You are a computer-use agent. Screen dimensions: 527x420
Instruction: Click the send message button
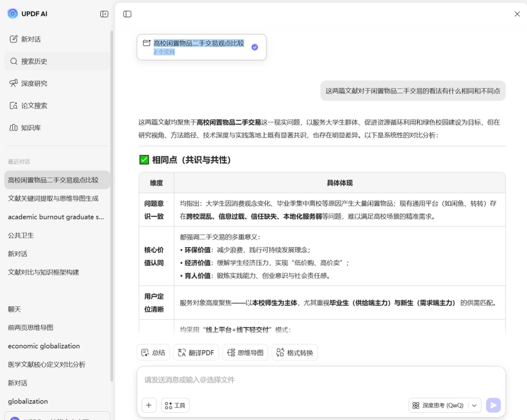click(494, 405)
